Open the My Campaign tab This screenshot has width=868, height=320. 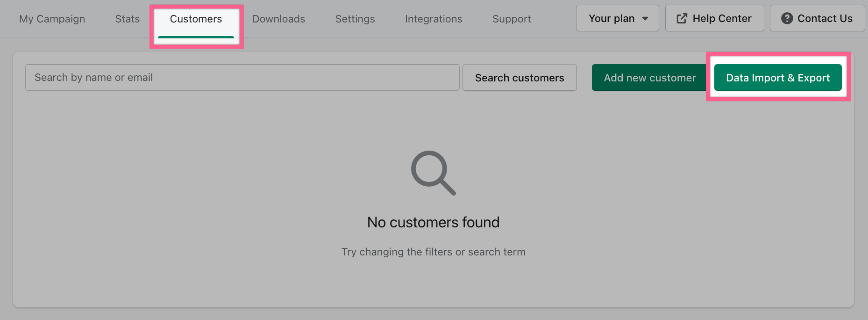(x=52, y=19)
